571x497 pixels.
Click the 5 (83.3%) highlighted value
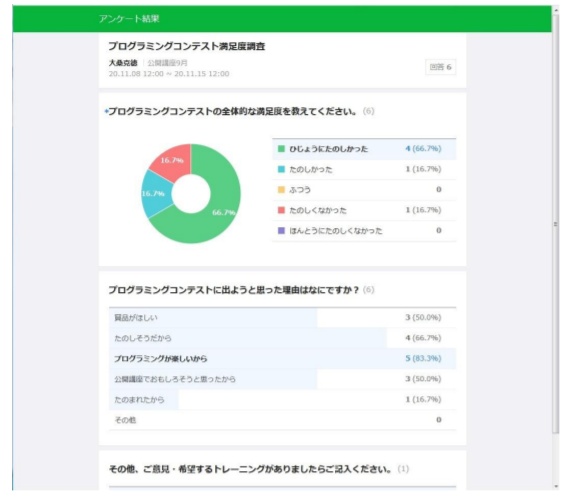click(423, 358)
